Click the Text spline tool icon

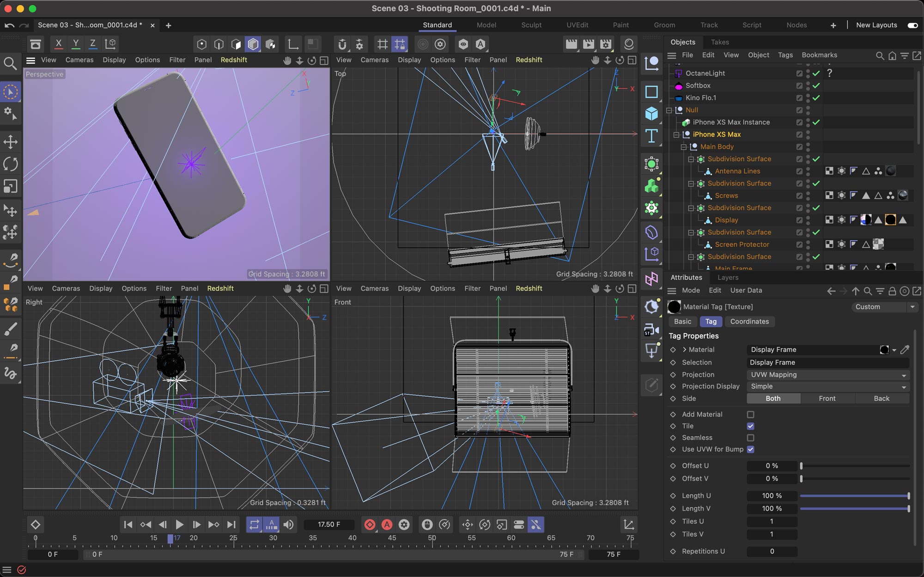(651, 136)
